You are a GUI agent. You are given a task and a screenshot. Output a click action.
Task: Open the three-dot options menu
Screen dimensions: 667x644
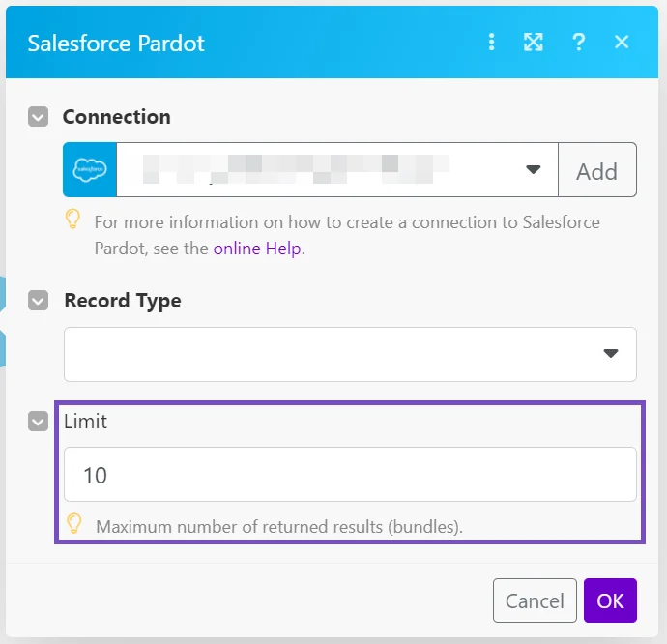pos(491,43)
